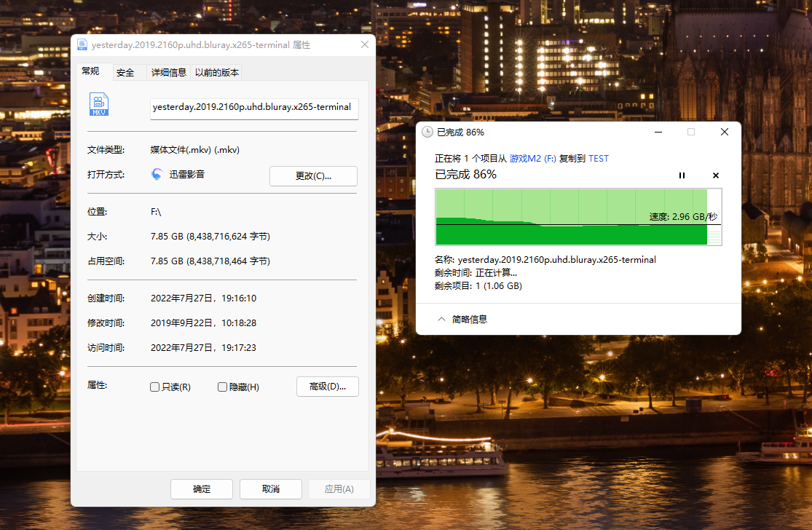Image resolution: width=812 pixels, height=530 pixels.
Task: Close the properties window
Action: click(365, 45)
